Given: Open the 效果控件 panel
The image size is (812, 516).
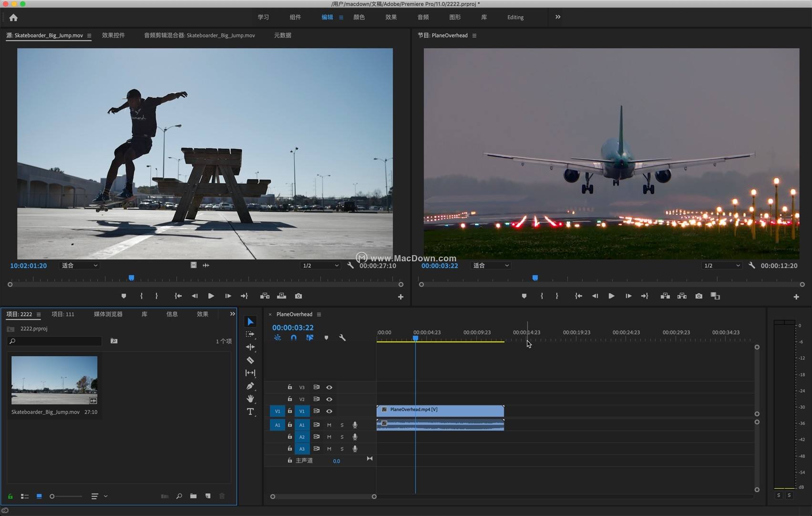Looking at the screenshot, I should click(x=113, y=35).
